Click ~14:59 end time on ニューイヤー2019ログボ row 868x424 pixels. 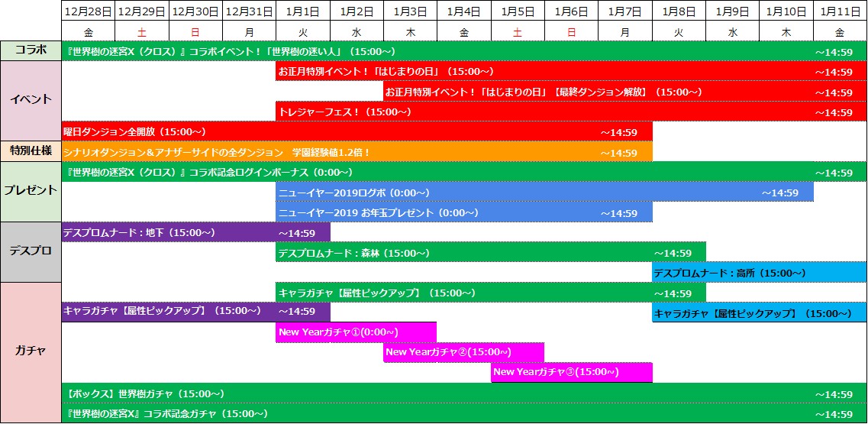pyautogui.click(x=780, y=193)
